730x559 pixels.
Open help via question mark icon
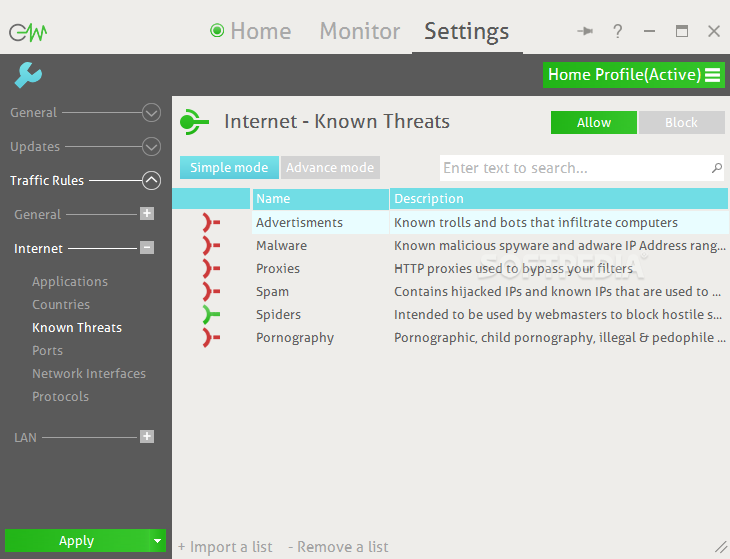click(617, 31)
